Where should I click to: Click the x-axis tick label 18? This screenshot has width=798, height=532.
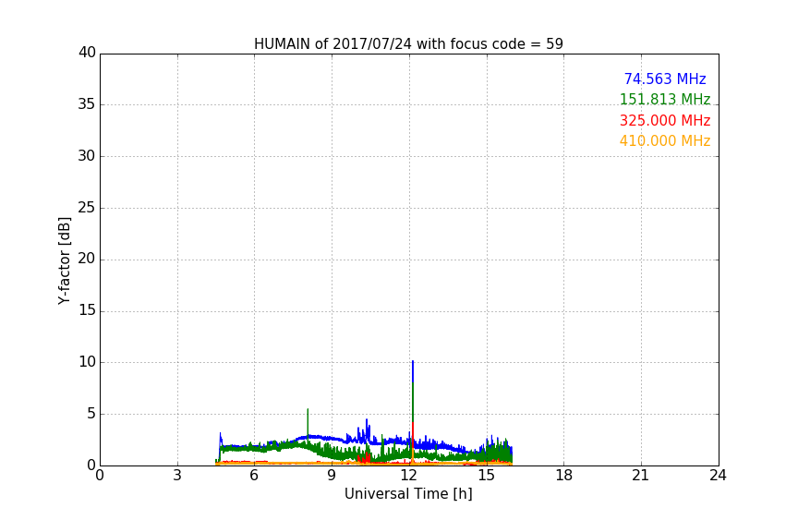[564, 476]
